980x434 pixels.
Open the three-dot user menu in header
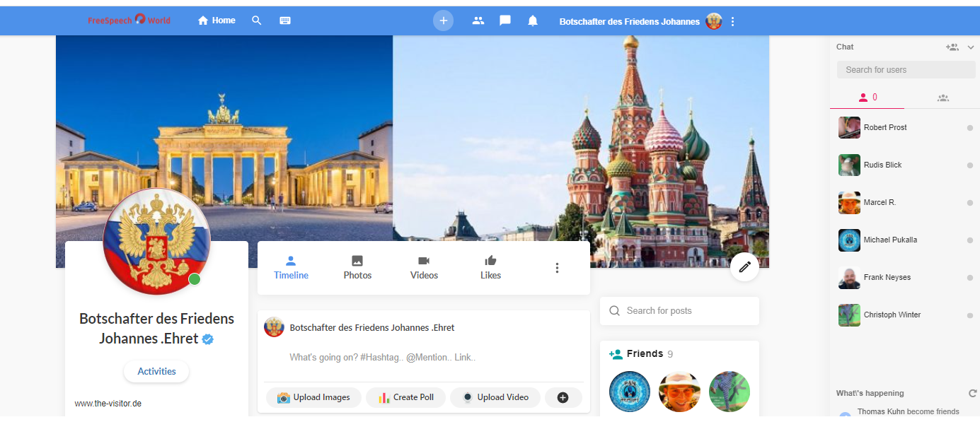pos(732,21)
